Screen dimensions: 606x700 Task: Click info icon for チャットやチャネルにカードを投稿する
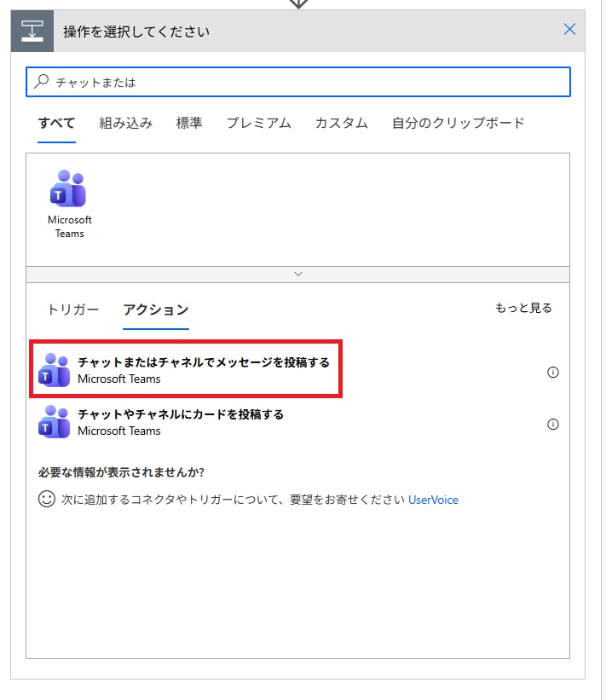point(552,424)
